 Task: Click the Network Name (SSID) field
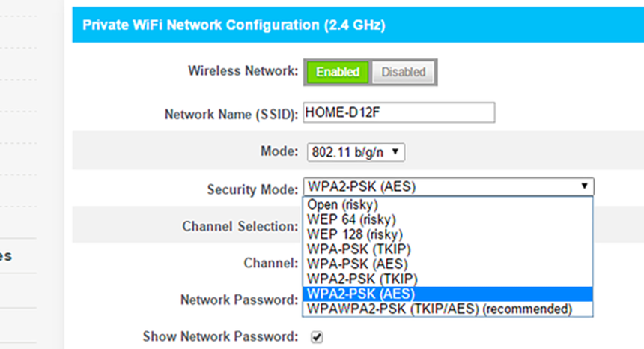pyautogui.click(x=399, y=113)
